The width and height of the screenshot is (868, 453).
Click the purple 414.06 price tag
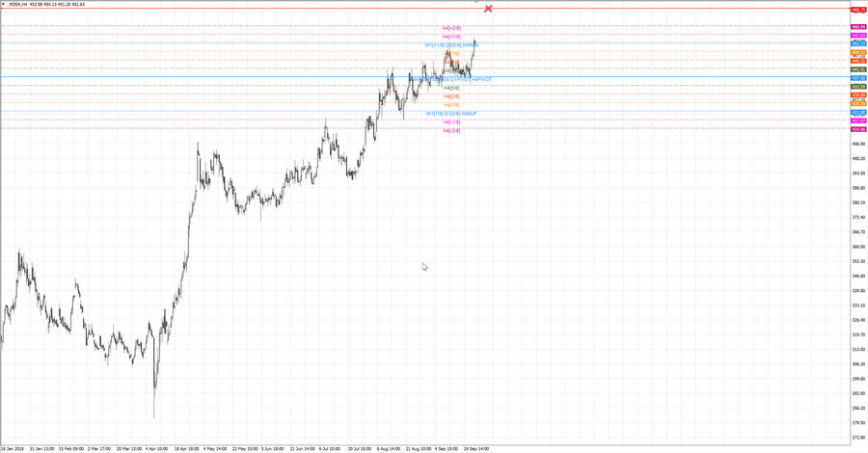[x=858, y=129]
